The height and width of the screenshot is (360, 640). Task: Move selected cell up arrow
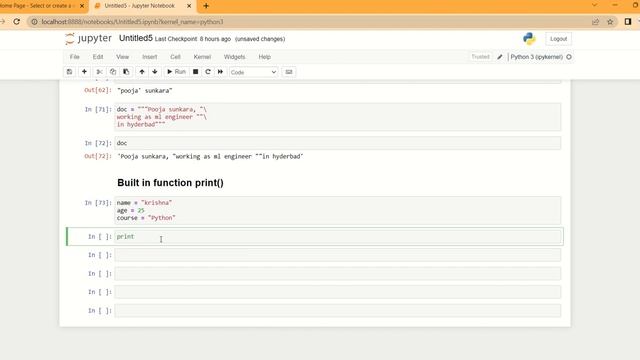(142, 72)
